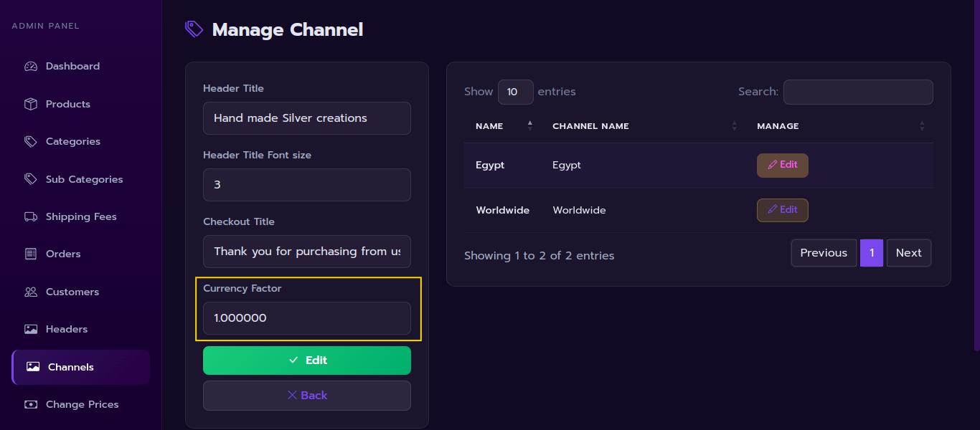Sort table by Channel Name column
Image resolution: width=980 pixels, height=430 pixels.
pos(644,126)
